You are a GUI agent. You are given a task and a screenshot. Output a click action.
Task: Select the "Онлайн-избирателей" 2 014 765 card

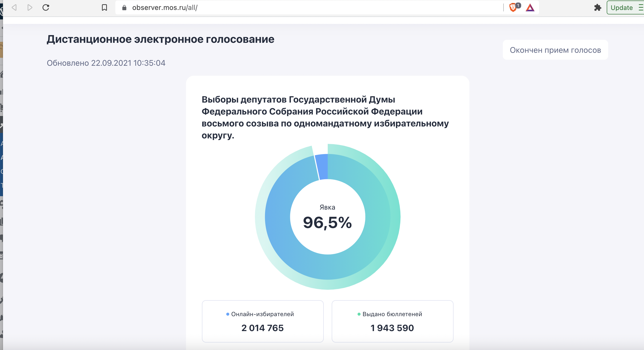pyautogui.click(x=263, y=321)
